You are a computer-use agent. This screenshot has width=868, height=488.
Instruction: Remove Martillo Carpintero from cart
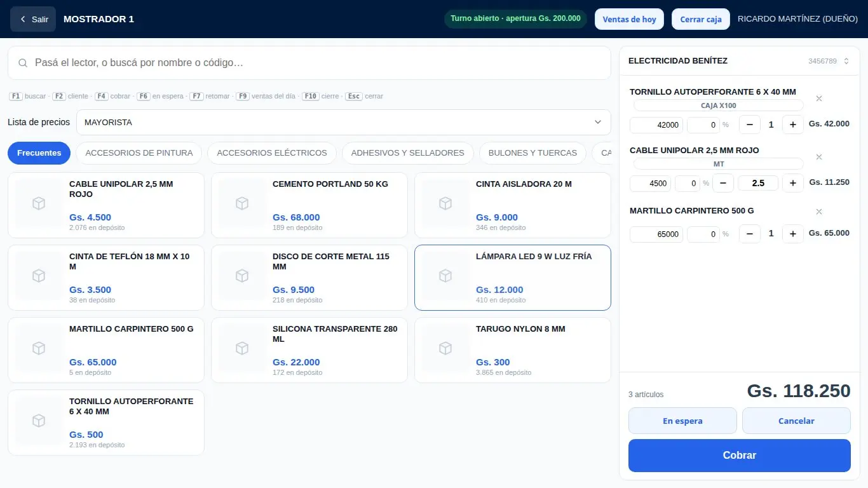(819, 212)
